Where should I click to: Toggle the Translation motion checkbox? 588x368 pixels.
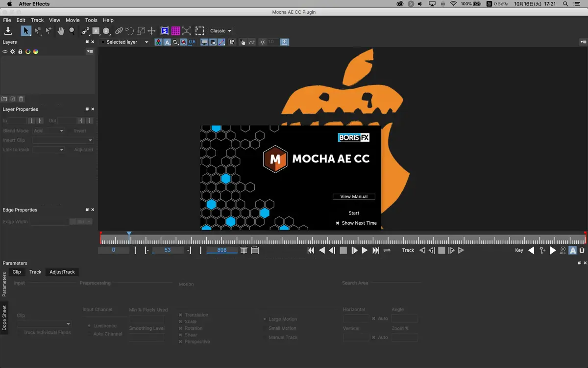coord(180,315)
